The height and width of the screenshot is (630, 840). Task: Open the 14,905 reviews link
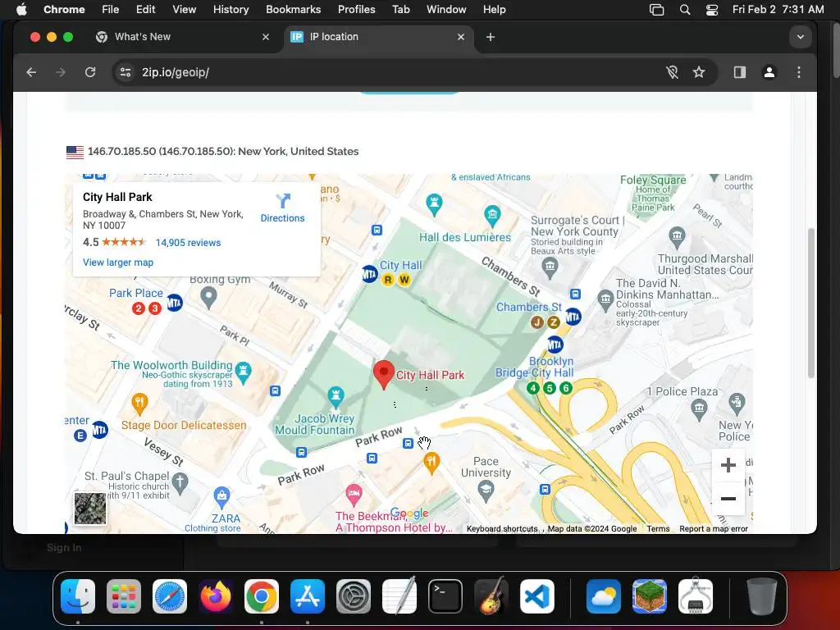(188, 243)
